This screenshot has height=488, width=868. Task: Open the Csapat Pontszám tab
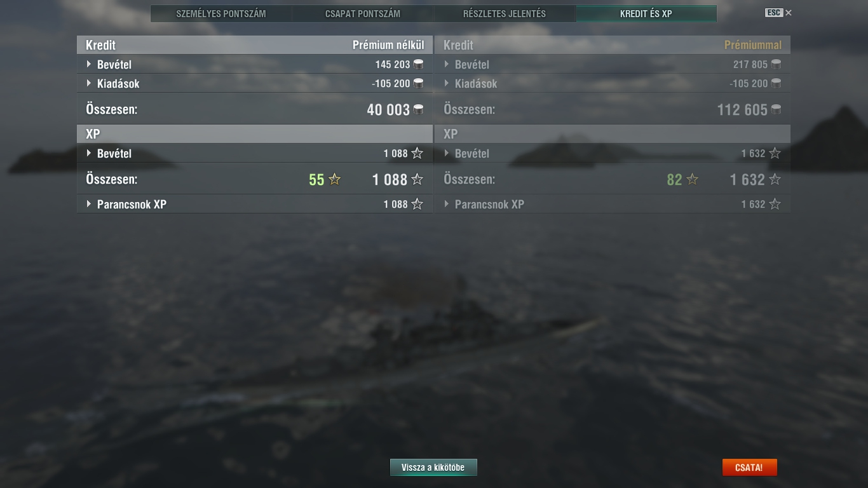[x=363, y=13]
